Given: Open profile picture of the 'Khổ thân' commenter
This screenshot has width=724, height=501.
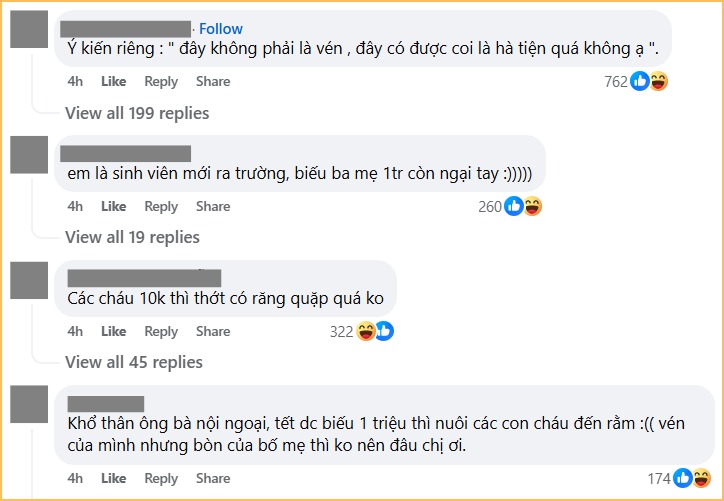Looking at the screenshot, I should point(28,404).
